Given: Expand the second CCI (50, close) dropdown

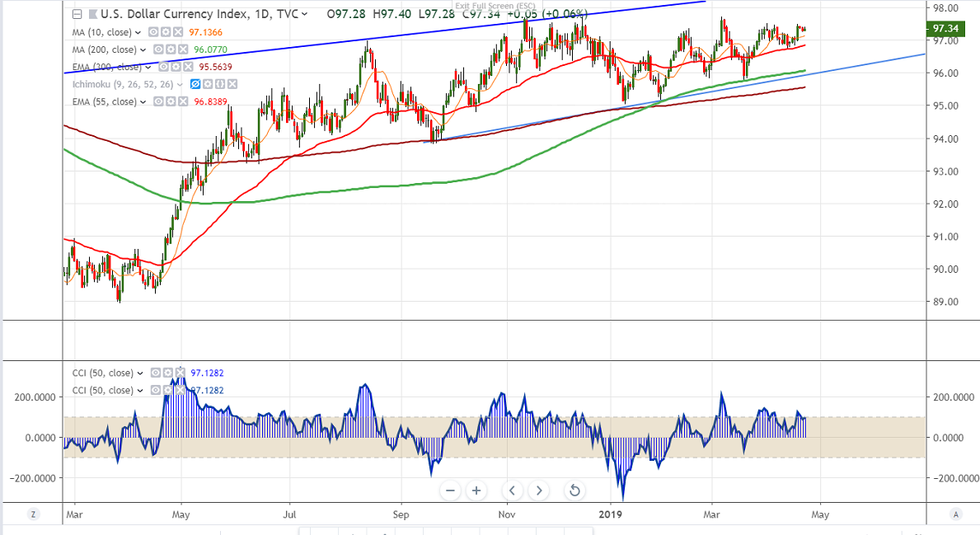Looking at the screenshot, I should pos(140,392).
